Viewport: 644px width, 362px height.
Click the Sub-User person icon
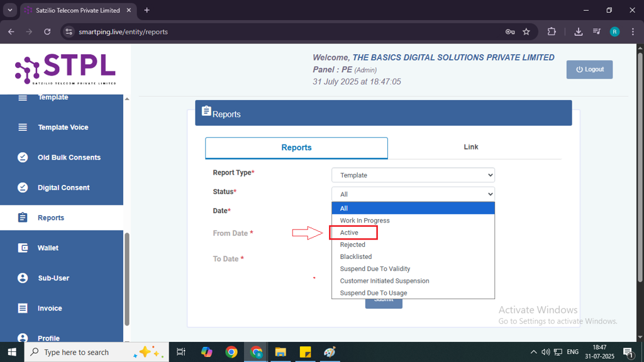coord(23,278)
